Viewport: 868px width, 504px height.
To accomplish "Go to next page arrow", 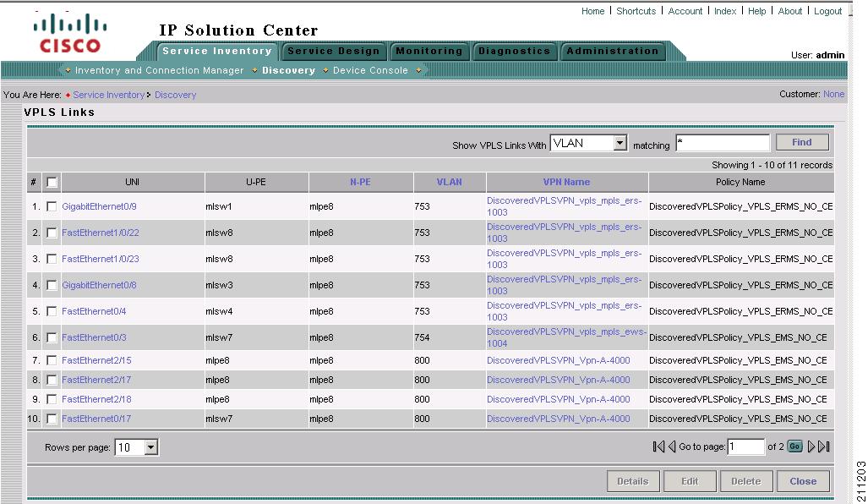I will pos(811,446).
